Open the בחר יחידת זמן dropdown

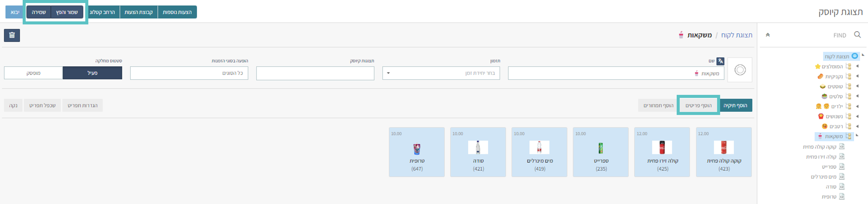[x=441, y=73]
